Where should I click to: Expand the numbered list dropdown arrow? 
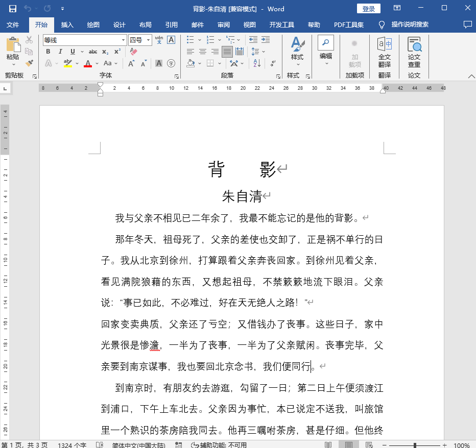tap(220, 40)
